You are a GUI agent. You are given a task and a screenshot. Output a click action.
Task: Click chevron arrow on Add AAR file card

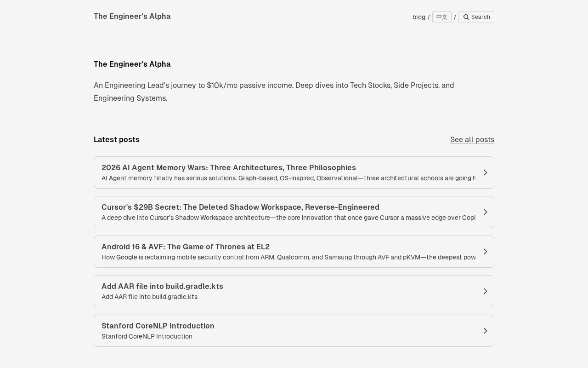tap(485, 291)
